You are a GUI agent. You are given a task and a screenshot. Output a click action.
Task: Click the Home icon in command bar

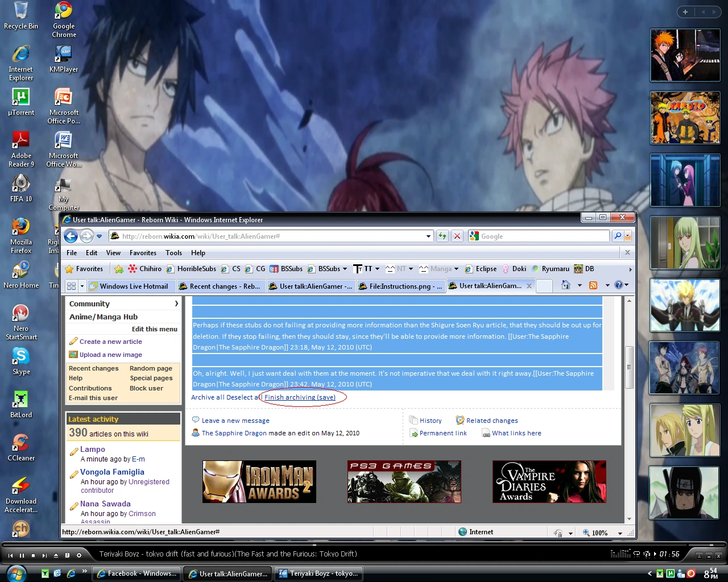pyautogui.click(x=565, y=285)
